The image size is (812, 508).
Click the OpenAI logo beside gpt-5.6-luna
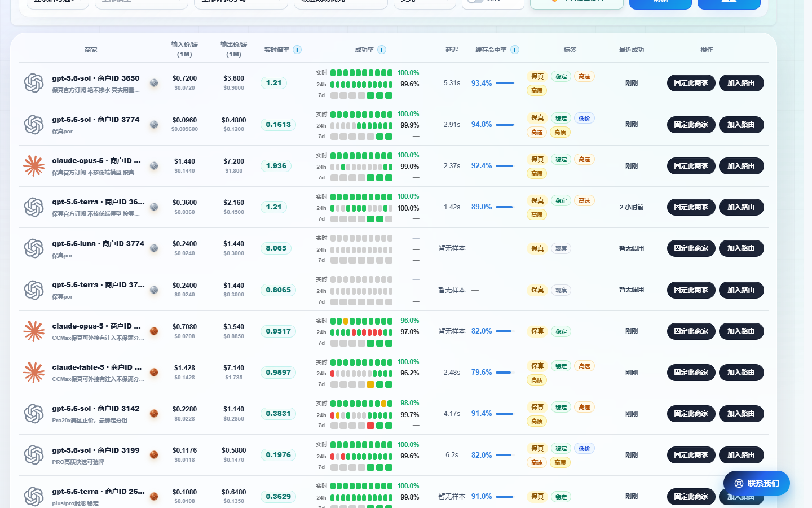pyautogui.click(x=34, y=248)
